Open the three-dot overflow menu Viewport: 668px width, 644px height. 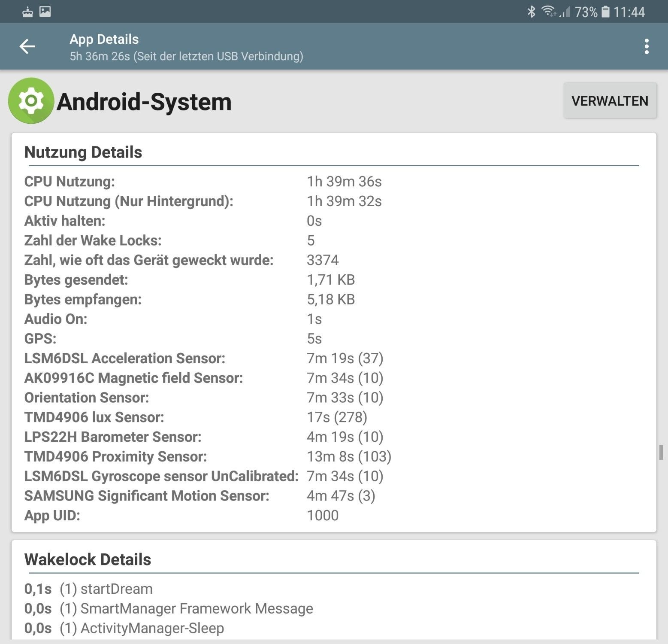pos(646,46)
